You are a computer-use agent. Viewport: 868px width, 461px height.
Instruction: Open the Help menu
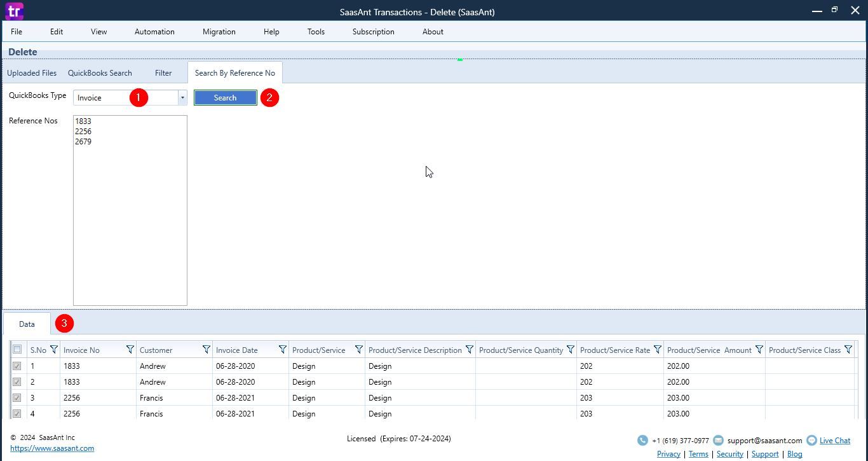tap(271, 32)
